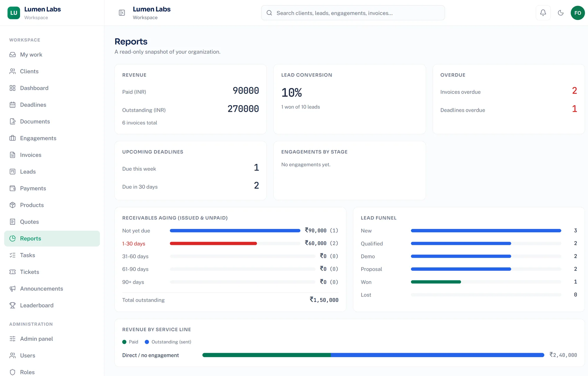Screen dimensions: 588x376
Task: Click the Clients people icon
Action: click(12, 71)
